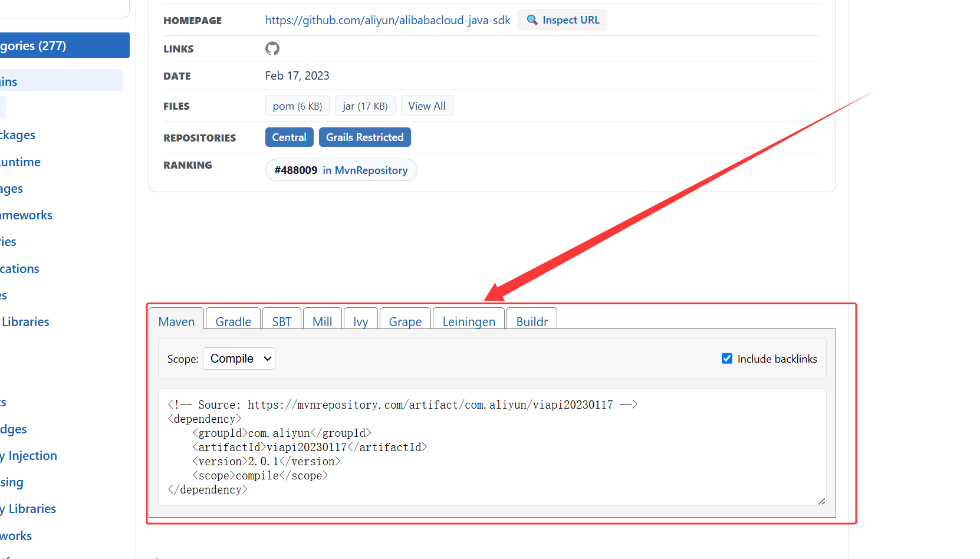Open the ckages sidebar category link

pyautogui.click(x=18, y=135)
